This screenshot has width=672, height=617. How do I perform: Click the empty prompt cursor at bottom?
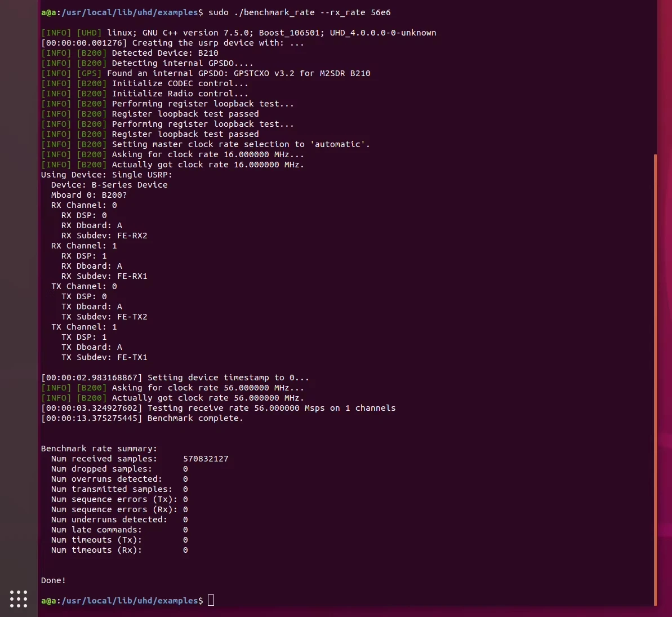(211, 600)
